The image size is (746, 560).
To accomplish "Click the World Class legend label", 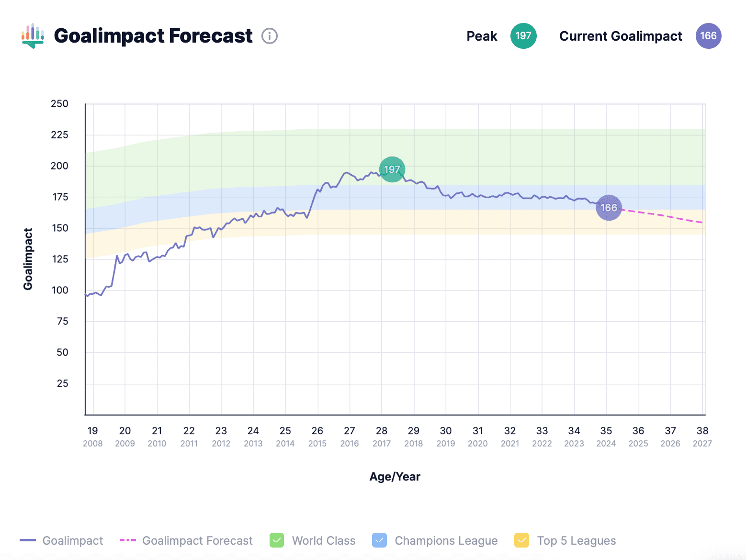I will coord(324,540).
